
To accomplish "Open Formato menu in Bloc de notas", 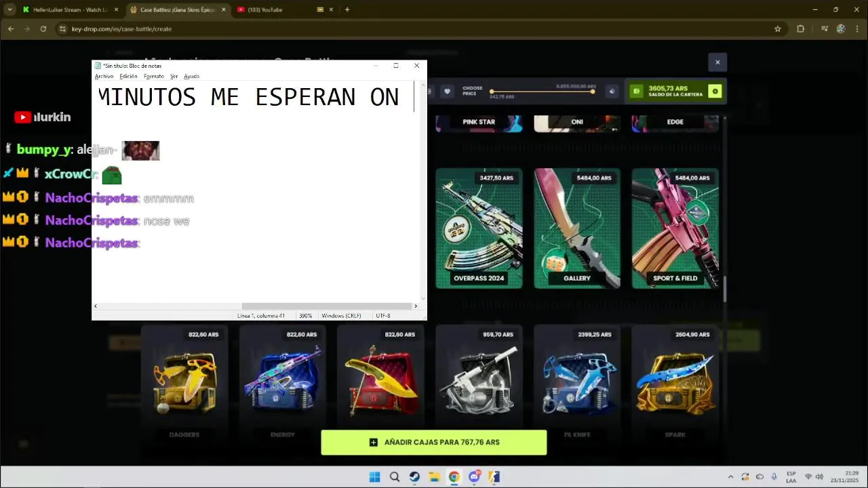I will pos(153,76).
